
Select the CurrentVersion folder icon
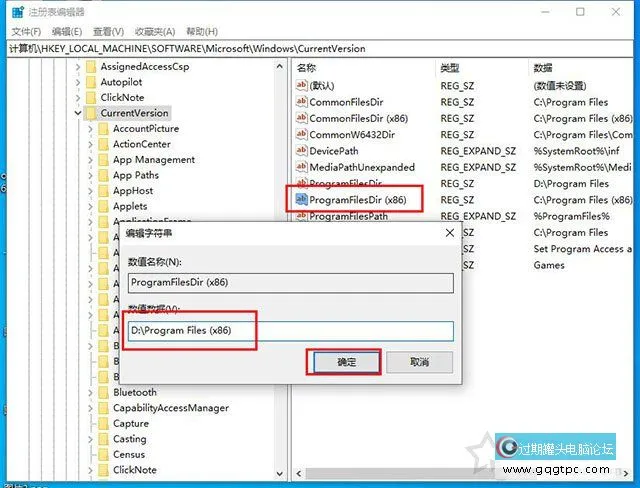point(91,113)
